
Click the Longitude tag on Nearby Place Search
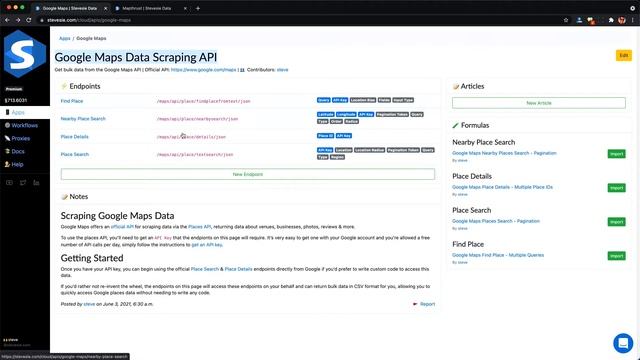[x=346, y=114]
